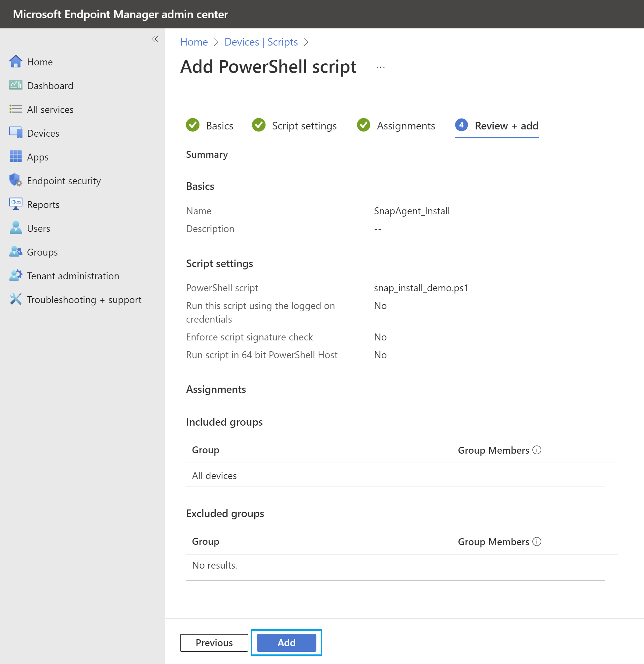
Task: Show Group Members info tooltip under Included groups
Action: click(x=537, y=450)
